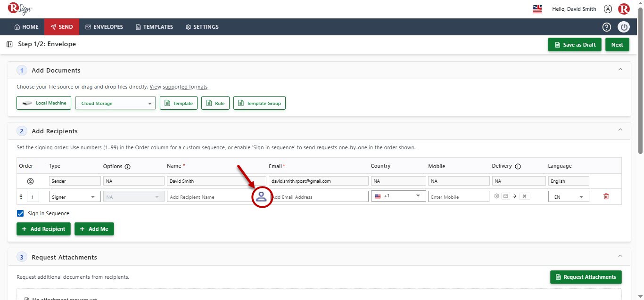
Task: Go to the Envelopes tab
Action: 104,27
